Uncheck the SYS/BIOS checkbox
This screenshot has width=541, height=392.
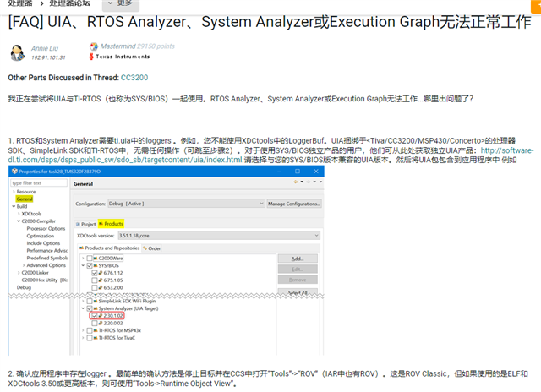[90, 265]
